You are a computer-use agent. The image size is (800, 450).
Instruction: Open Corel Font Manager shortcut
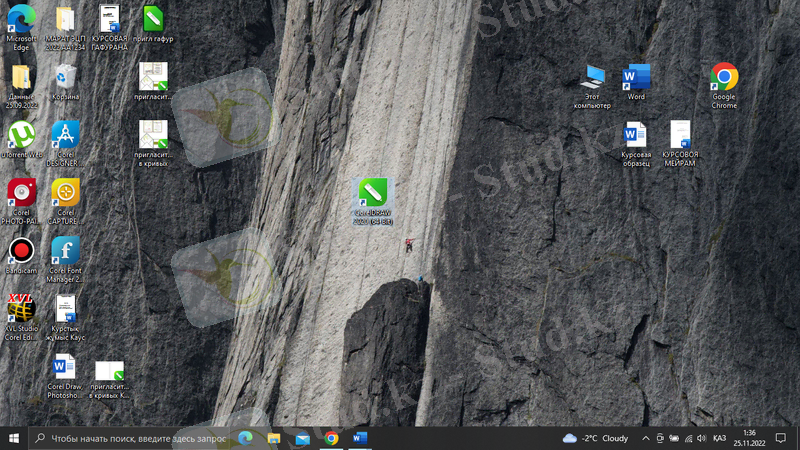click(65, 250)
